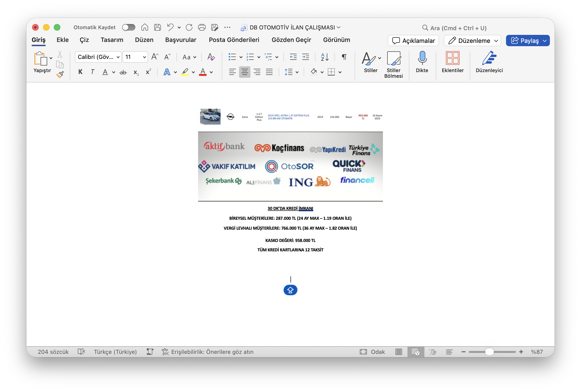Switch to the Düzen tab

click(x=144, y=40)
